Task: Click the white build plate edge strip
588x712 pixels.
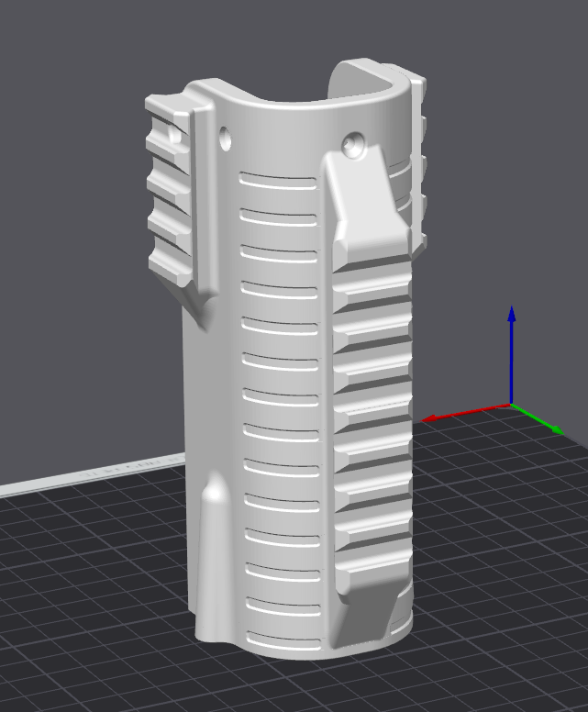Action: pyautogui.click(x=91, y=477)
